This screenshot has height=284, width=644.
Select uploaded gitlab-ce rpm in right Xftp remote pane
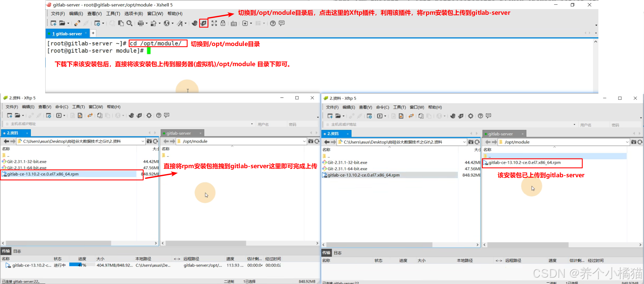tap(524, 162)
